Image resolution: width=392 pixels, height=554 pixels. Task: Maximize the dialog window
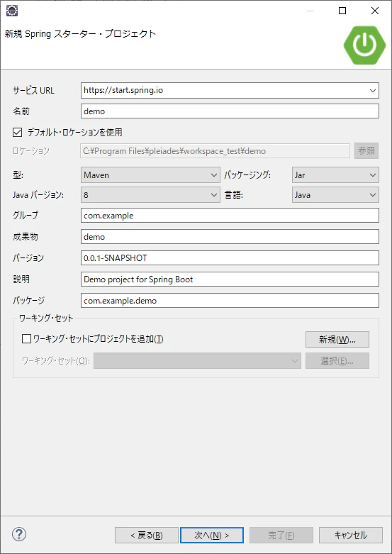click(342, 11)
